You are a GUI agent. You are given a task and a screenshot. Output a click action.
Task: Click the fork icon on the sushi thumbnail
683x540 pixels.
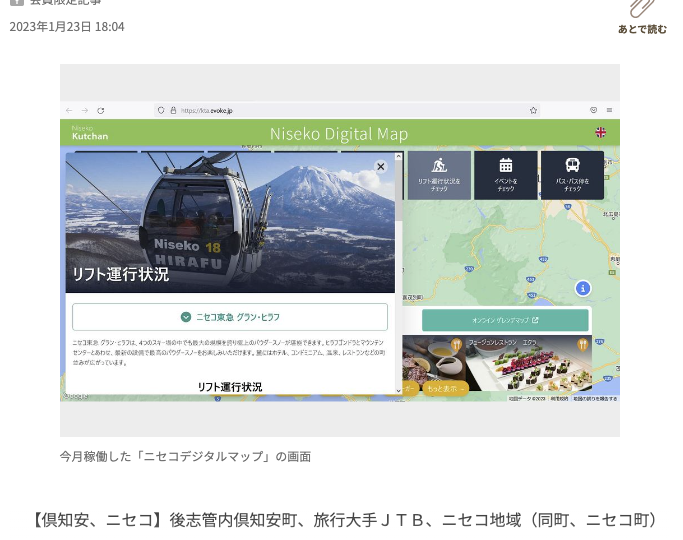point(582,344)
